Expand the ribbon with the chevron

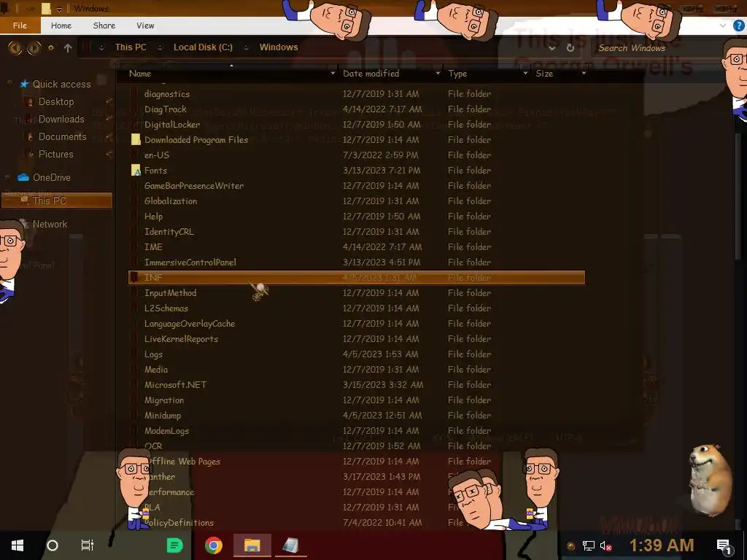723,26
